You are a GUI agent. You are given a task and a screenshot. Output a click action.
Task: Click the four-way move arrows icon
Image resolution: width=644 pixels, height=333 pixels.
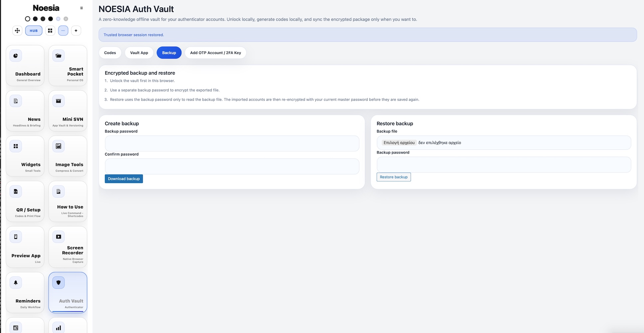(x=17, y=31)
